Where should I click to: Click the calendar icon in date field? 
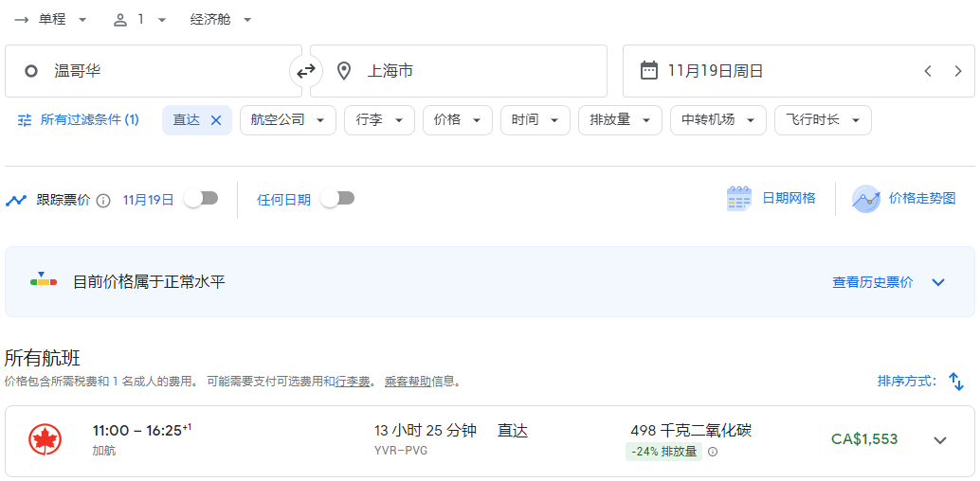pyautogui.click(x=649, y=70)
